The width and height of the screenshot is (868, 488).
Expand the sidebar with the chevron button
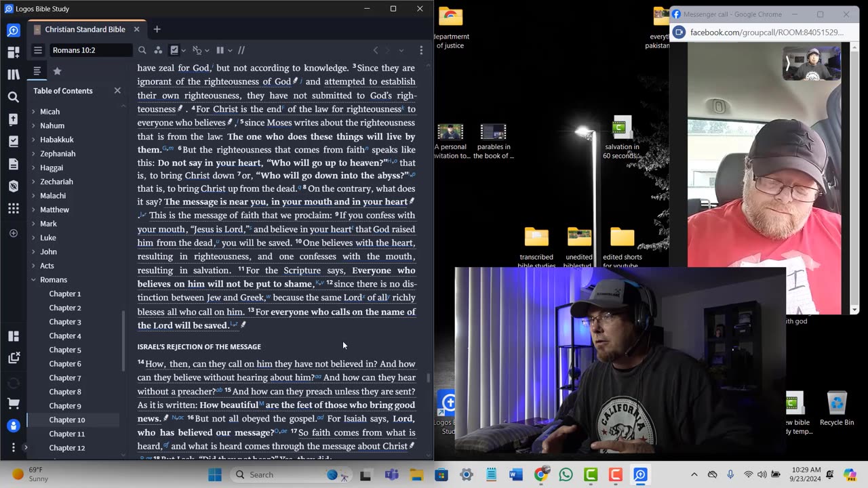tap(26, 447)
